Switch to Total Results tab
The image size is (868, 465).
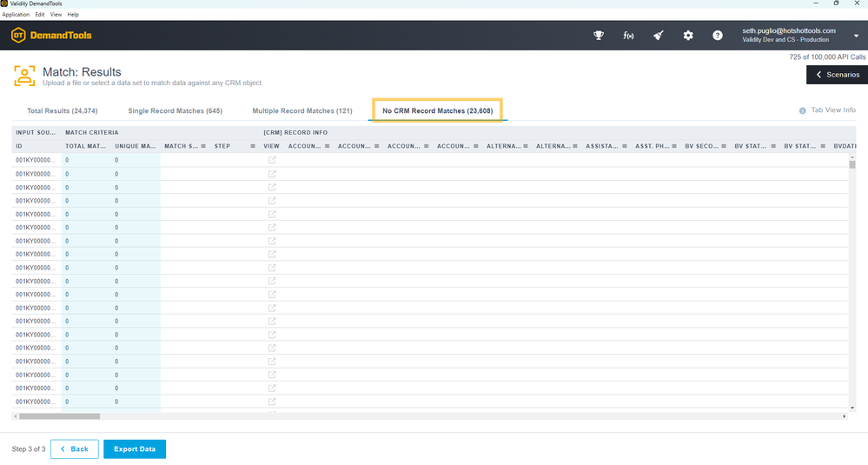(62, 111)
